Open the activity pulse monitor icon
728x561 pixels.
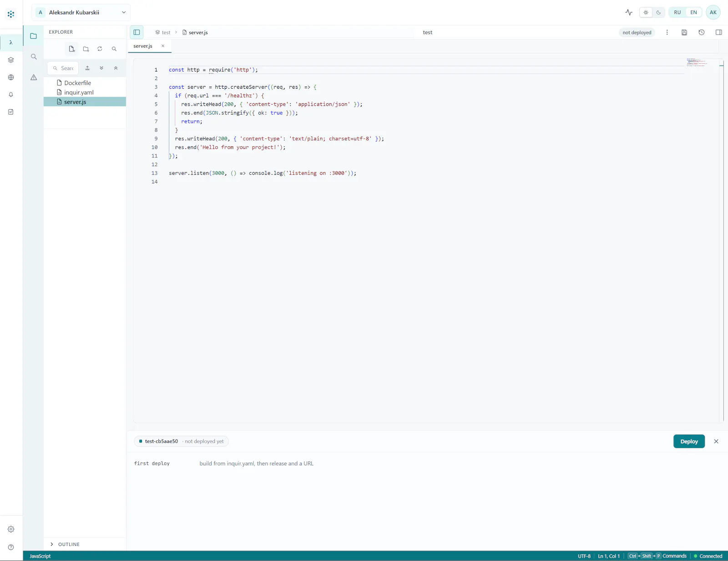[x=629, y=12]
